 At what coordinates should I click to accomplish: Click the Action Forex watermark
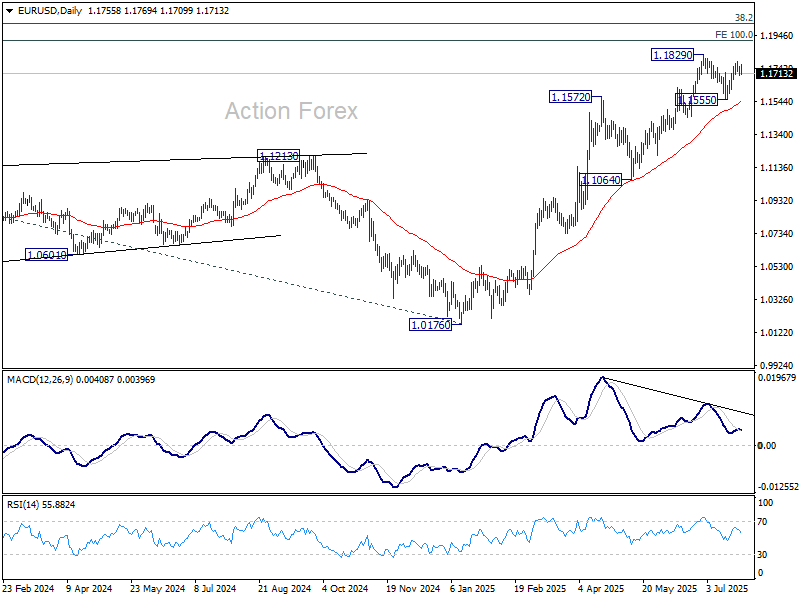tap(291, 111)
